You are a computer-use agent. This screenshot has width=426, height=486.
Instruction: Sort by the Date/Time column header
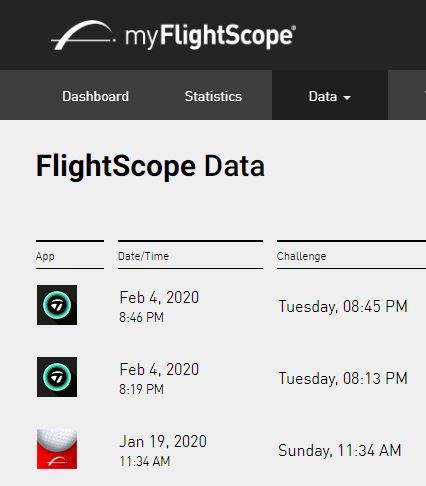[x=143, y=256]
